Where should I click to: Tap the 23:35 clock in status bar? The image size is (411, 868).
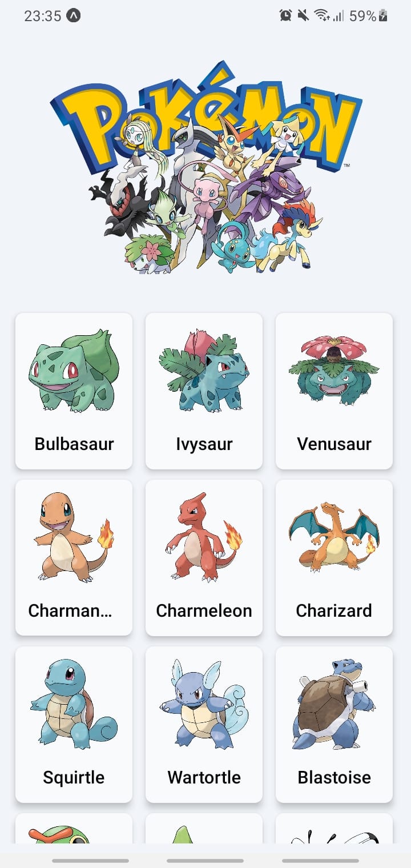tap(42, 16)
